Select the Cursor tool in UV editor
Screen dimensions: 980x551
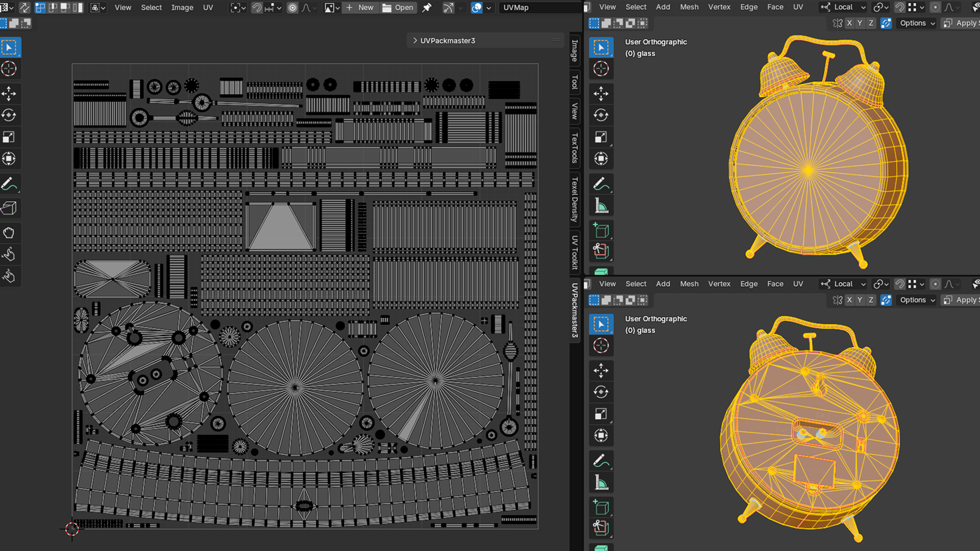(x=9, y=69)
